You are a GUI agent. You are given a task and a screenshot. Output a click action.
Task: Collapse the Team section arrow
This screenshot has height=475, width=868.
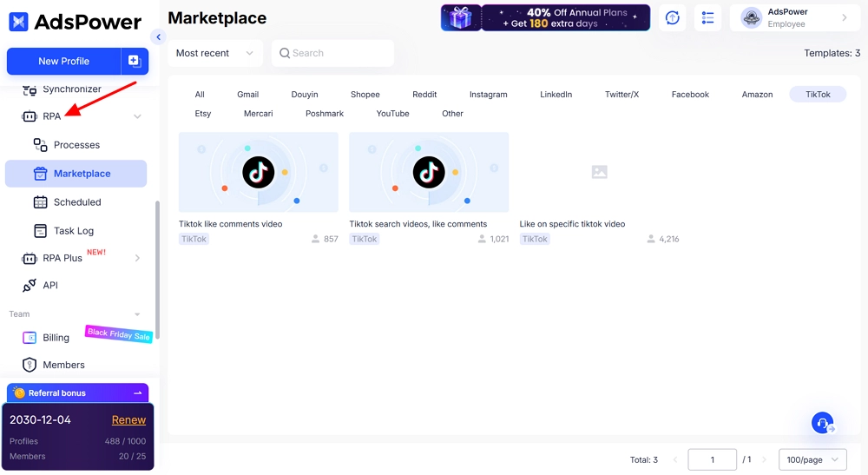click(137, 314)
